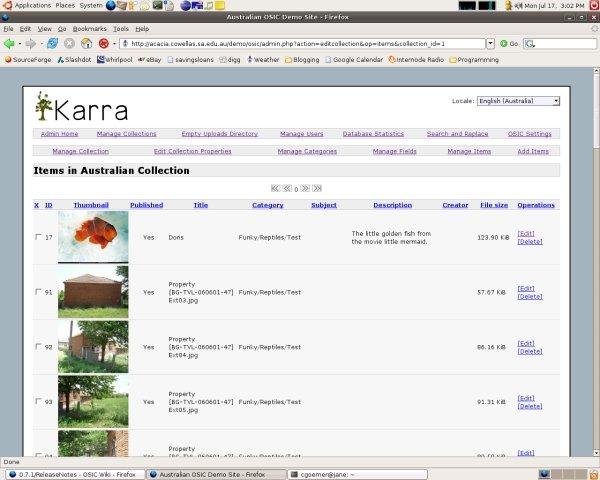Sort the table by File size
The image size is (600, 480).
pyautogui.click(x=493, y=205)
